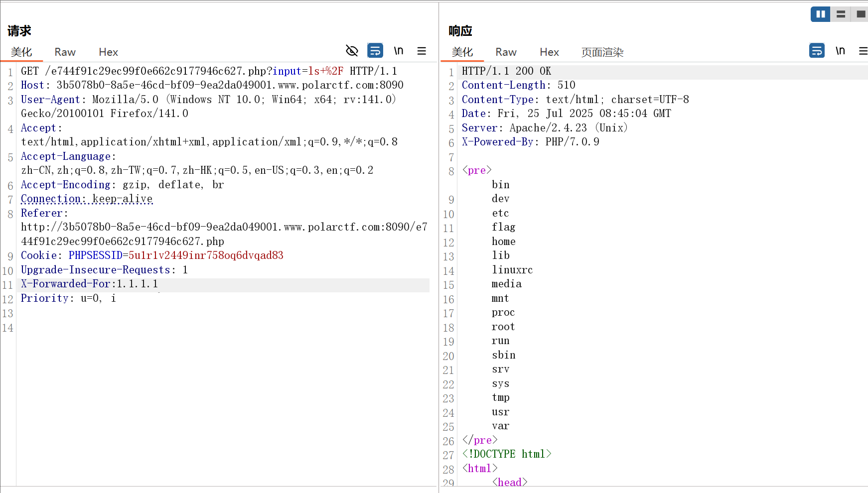
Task: Click the 'usr' directory entry in response
Action: tap(501, 412)
